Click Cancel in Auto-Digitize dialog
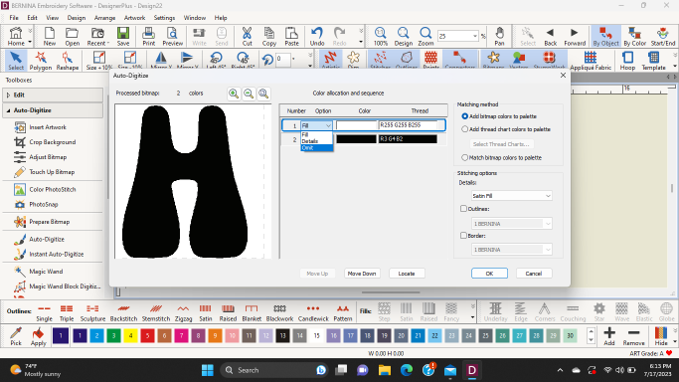 534,273
